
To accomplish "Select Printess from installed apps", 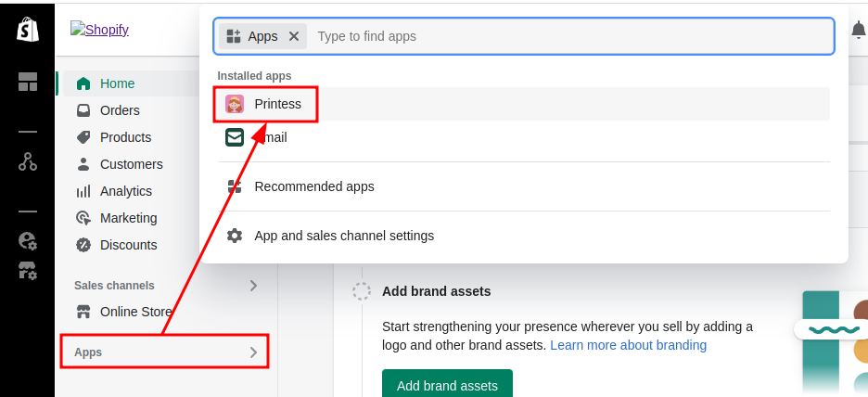I will pos(523,104).
